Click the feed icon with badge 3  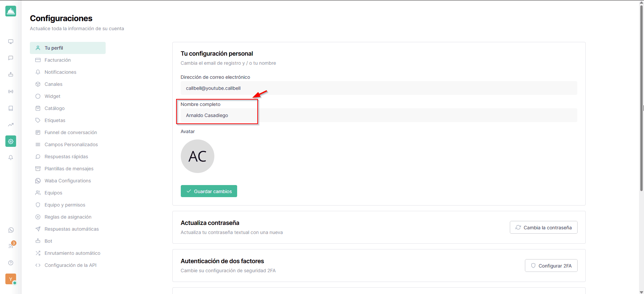click(x=11, y=246)
